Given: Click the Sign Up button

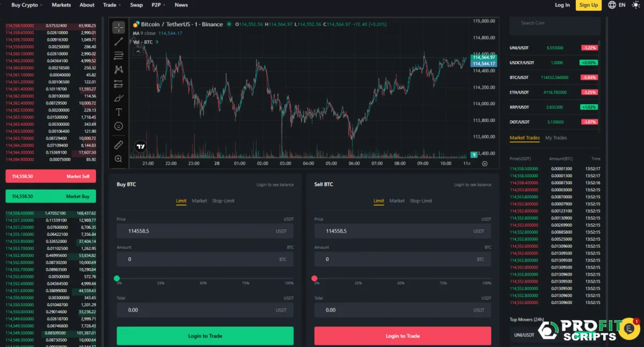Looking at the screenshot, I should click(x=588, y=5).
